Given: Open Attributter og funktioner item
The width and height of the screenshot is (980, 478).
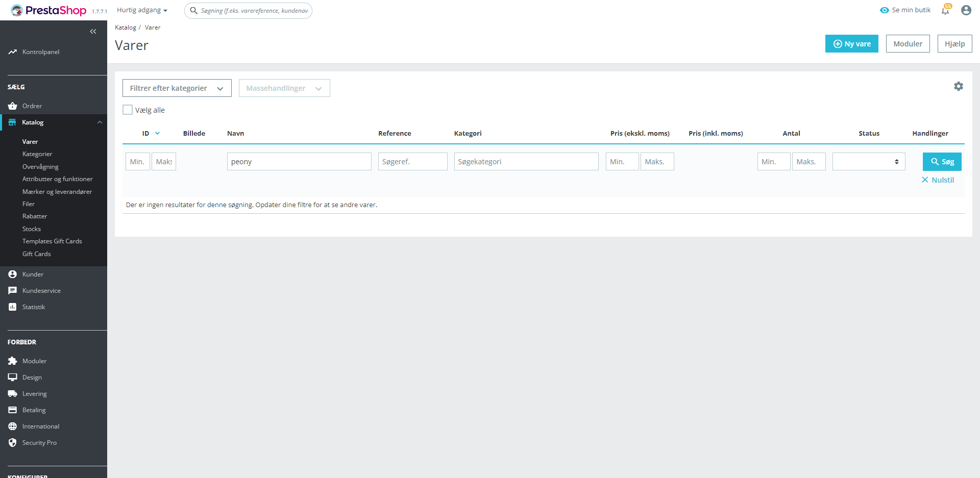Looking at the screenshot, I should coord(58,179).
